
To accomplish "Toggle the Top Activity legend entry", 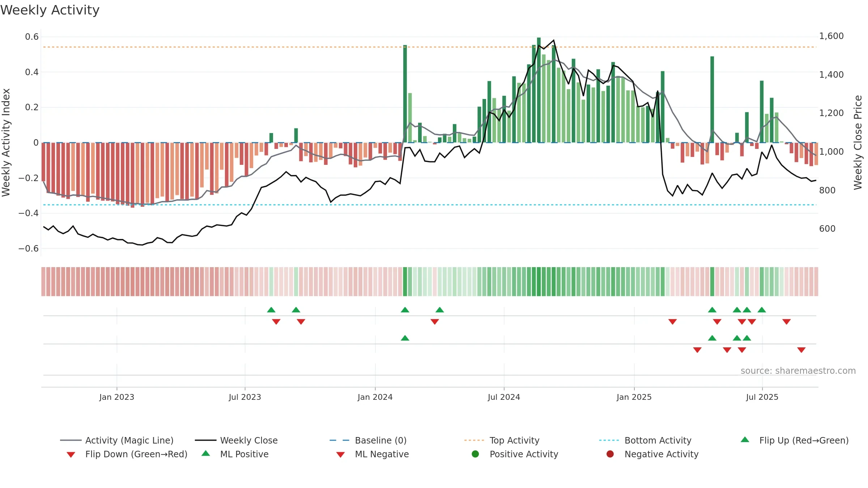I will click(x=502, y=440).
